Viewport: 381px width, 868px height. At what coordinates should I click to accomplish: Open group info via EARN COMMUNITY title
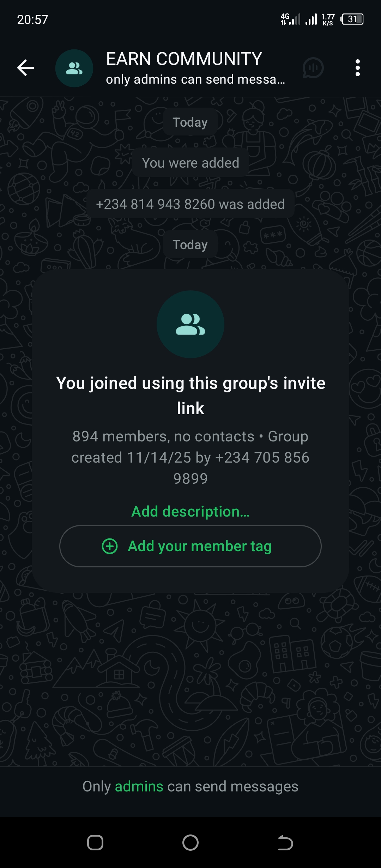point(184,59)
